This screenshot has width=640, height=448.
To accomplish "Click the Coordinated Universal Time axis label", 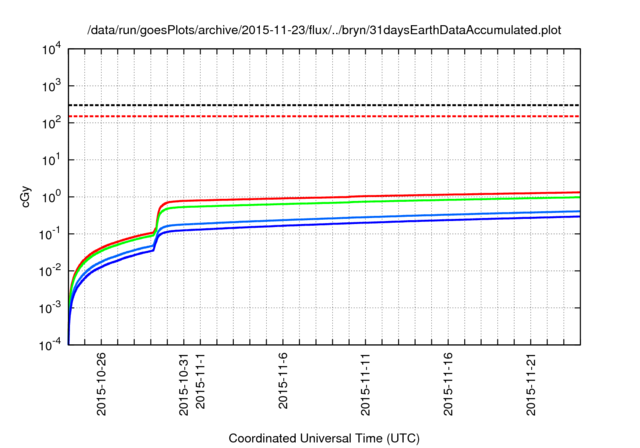I will 323,438.
